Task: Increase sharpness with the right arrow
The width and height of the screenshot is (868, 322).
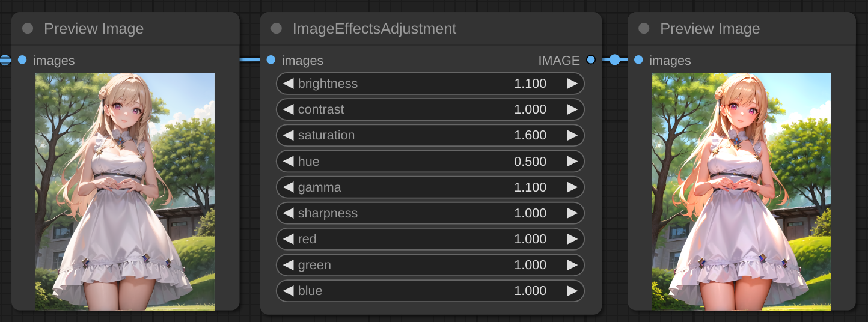Action: (572, 213)
